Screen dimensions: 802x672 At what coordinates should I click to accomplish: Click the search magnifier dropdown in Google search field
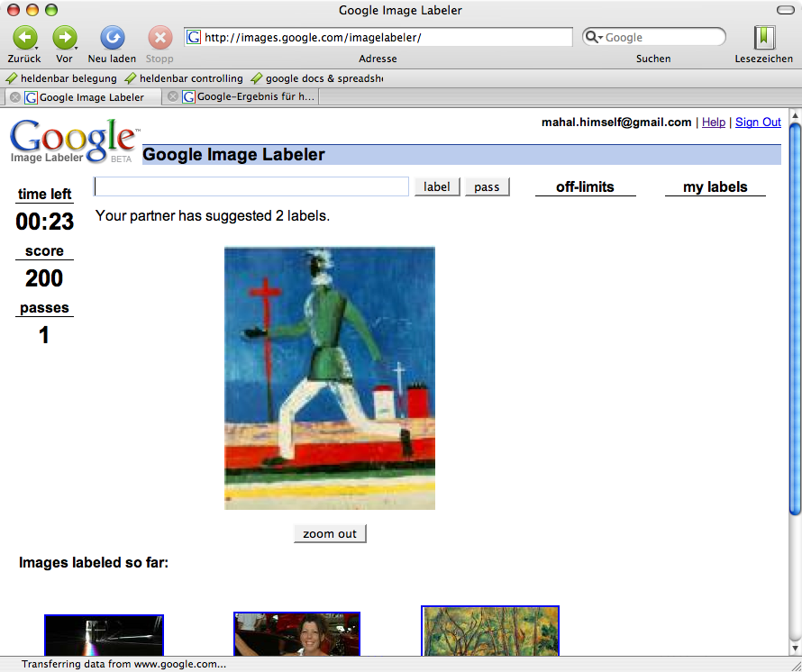click(595, 37)
